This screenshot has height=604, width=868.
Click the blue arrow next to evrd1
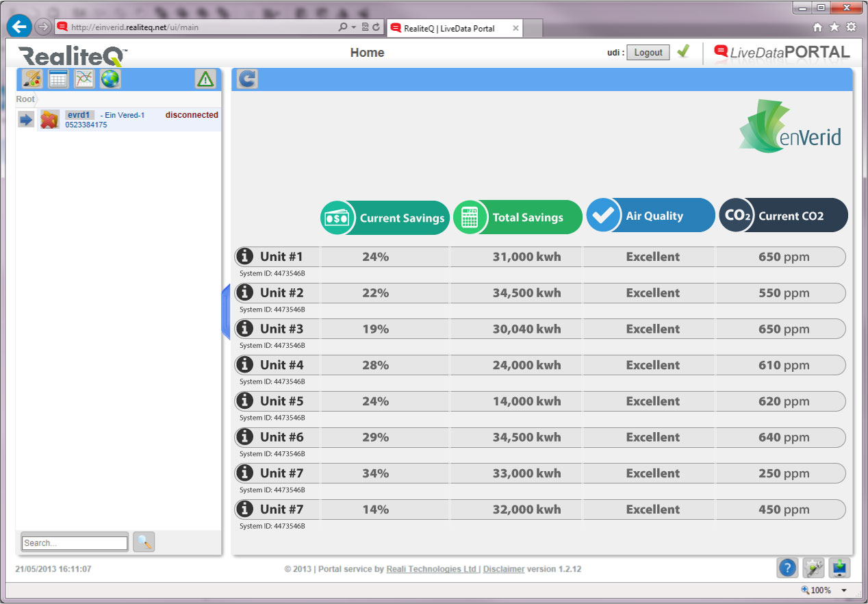(x=25, y=120)
